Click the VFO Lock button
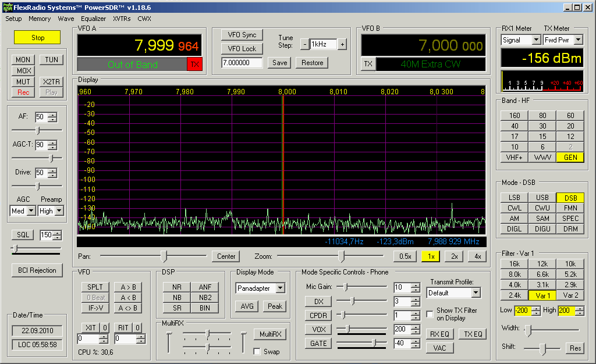The height and width of the screenshot is (364, 596). click(242, 49)
